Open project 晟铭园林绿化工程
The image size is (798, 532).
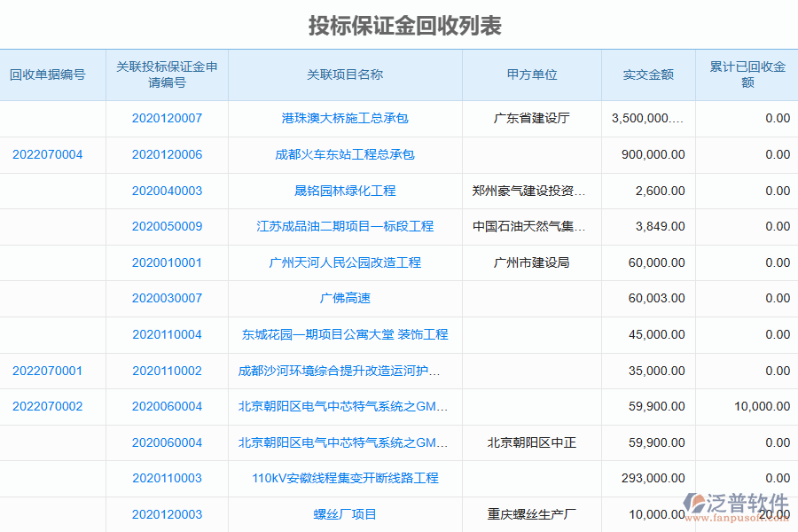[x=344, y=190]
